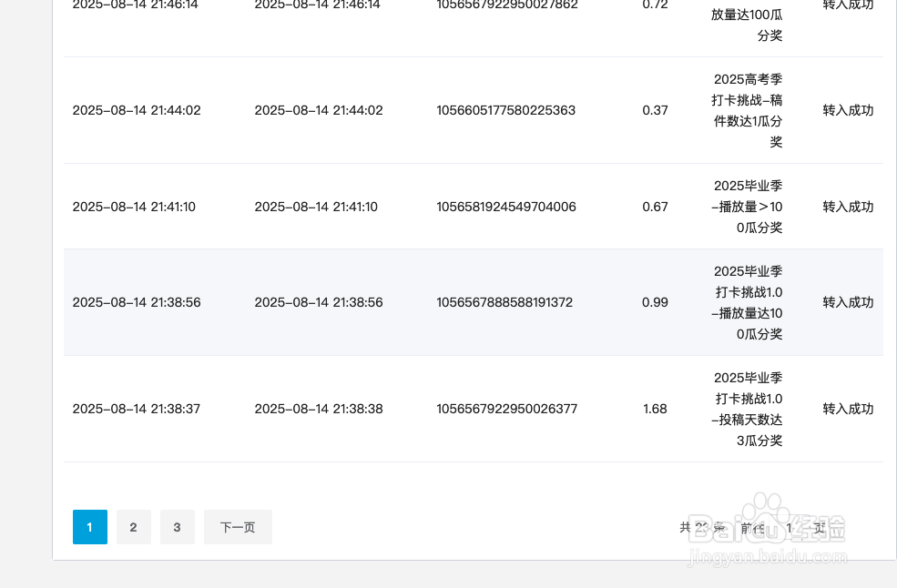Click 转入成功 status in the 0.67 row
The height and width of the screenshot is (588, 897).
point(848,207)
